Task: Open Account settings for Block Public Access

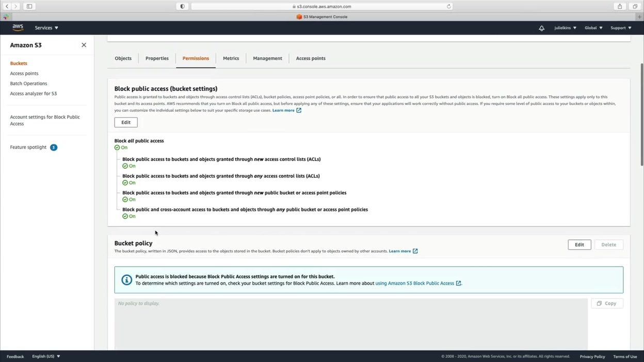Action: click(45, 120)
